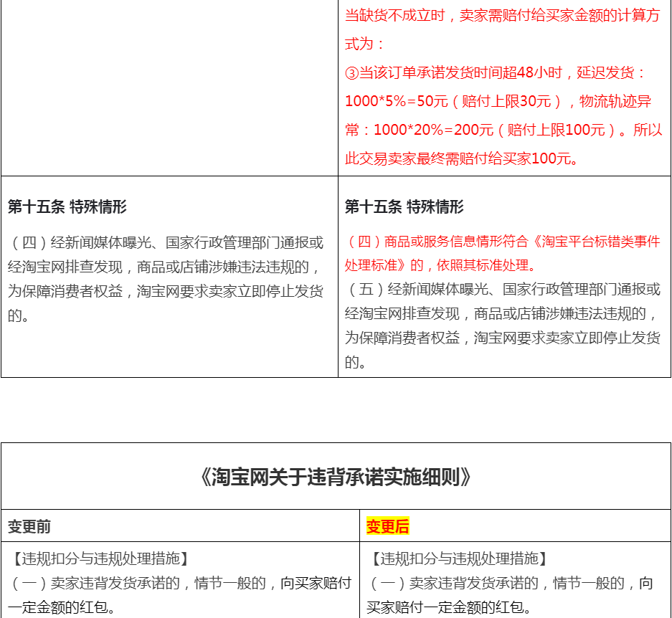Click the sentence "此交易卖家最终需赔付给买家100元。"
The height and width of the screenshot is (618, 672).
pos(462,158)
